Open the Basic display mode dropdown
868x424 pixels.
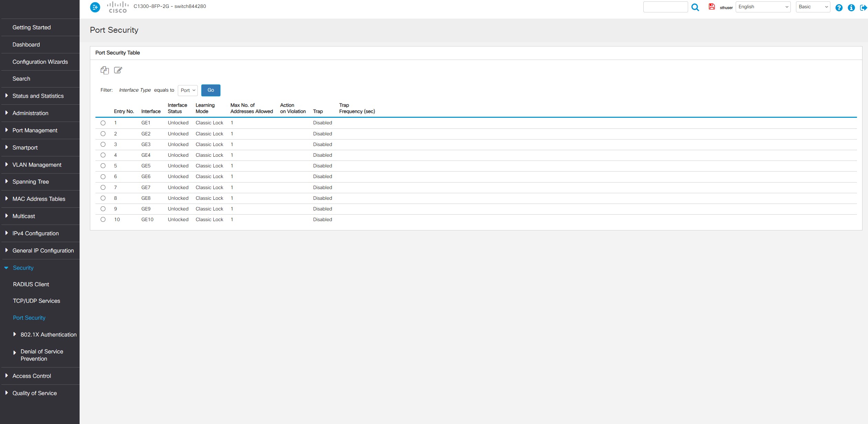point(813,7)
